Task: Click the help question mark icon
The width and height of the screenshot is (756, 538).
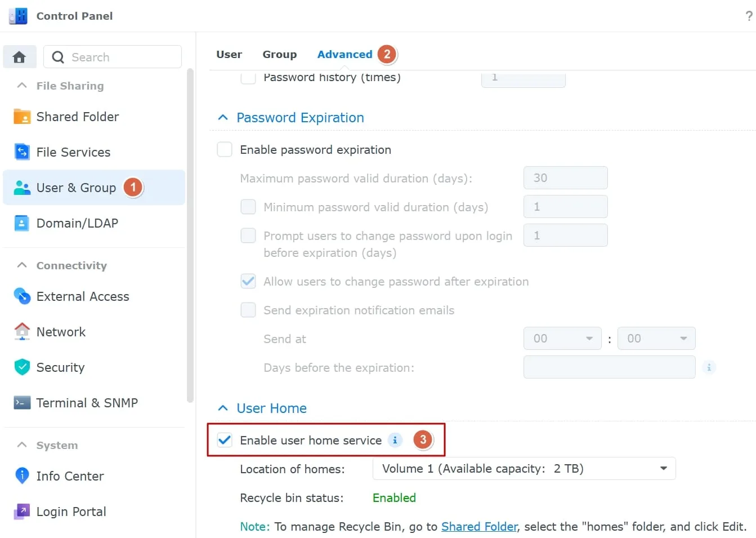Action: (x=749, y=16)
